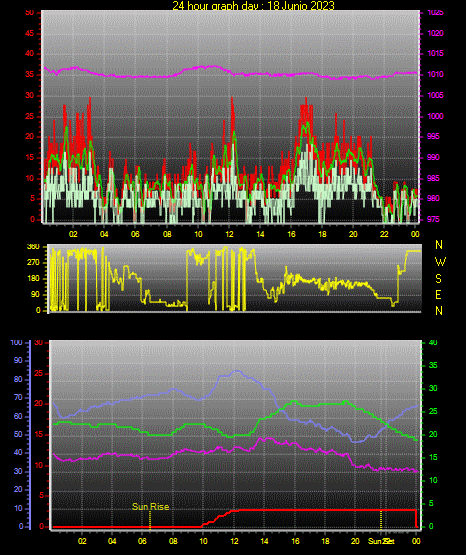Click "360" on the wind direction axis

(33, 247)
